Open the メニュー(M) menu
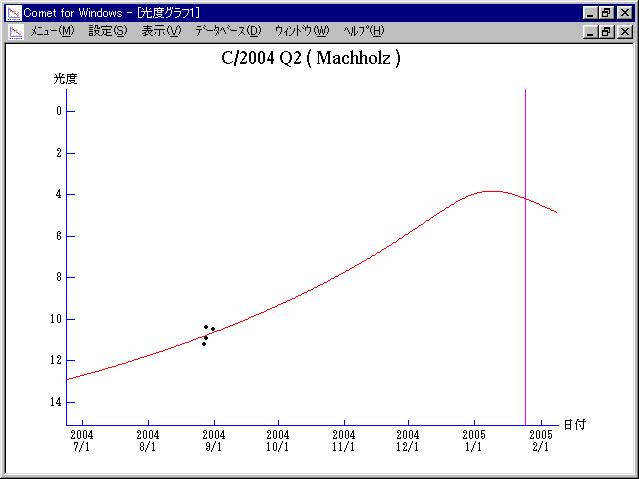 coord(52,31)
